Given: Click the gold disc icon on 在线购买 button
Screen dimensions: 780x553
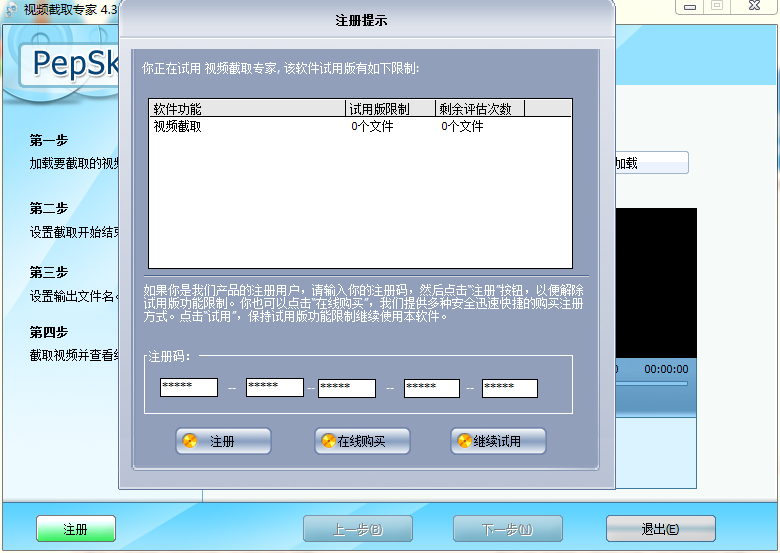Looking at the screenshot, I should pyautogui.click(x=328, y=441).
